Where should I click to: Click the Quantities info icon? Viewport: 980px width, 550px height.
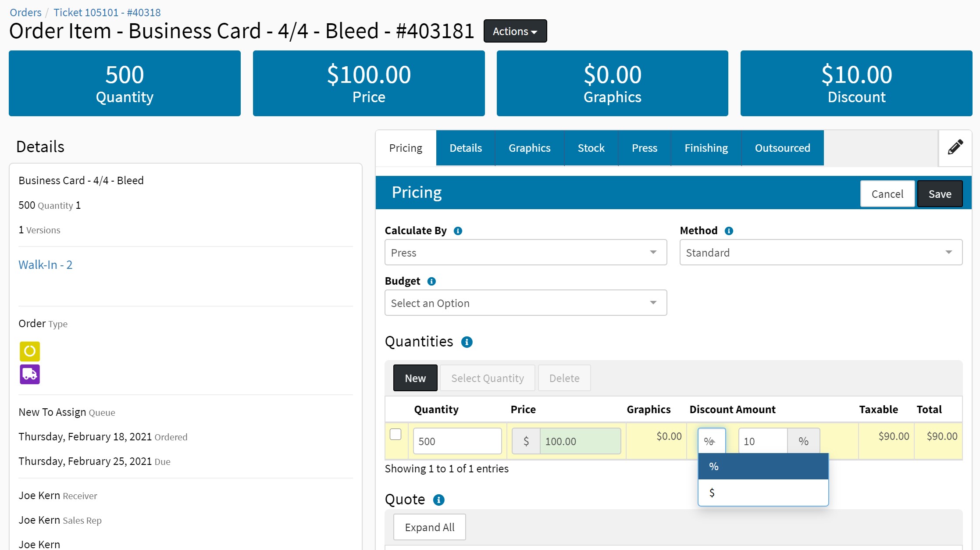point(467,342)
